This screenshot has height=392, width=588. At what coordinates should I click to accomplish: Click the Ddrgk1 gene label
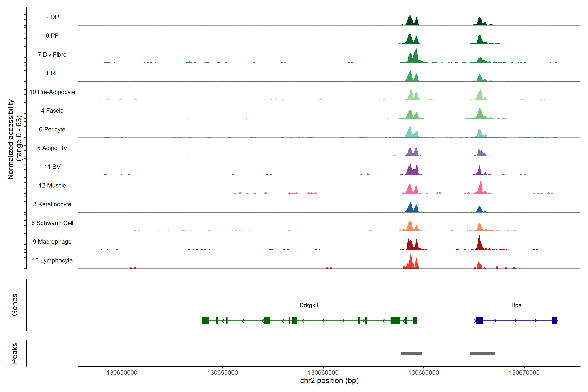coord(309,305)
